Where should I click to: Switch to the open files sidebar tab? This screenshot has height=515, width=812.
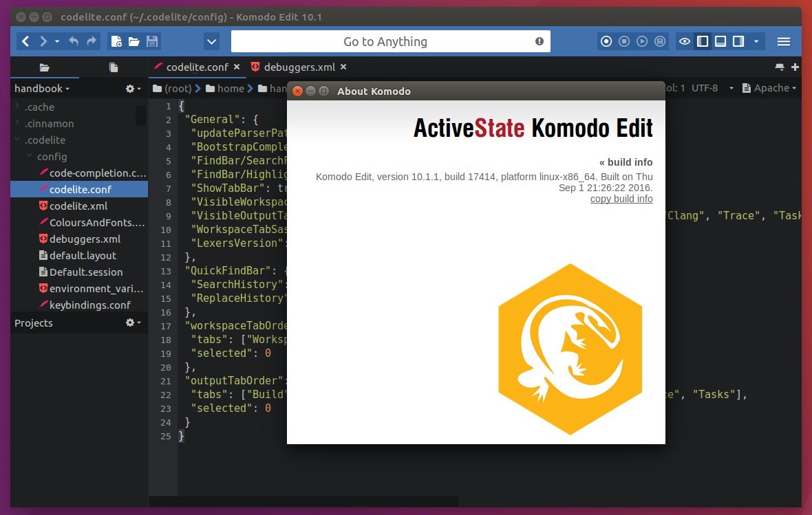coord(114,67)
